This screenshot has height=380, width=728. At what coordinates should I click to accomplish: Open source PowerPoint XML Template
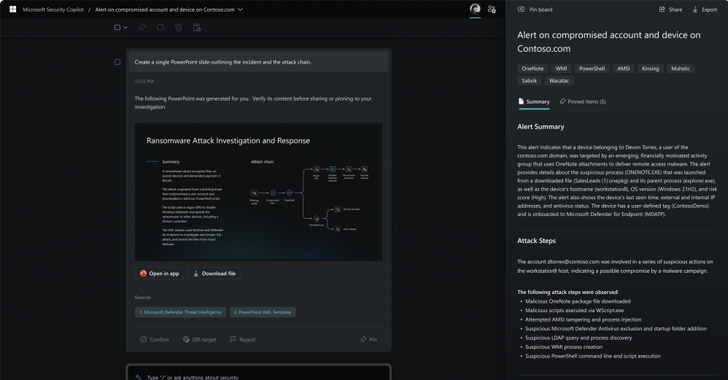(262, 312)
